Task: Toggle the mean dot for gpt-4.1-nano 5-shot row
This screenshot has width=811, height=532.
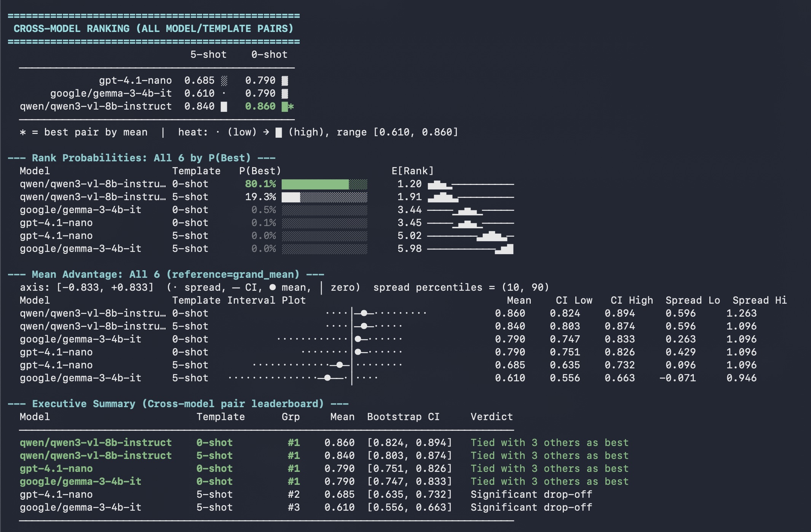Action: click(x=339, y=365)
